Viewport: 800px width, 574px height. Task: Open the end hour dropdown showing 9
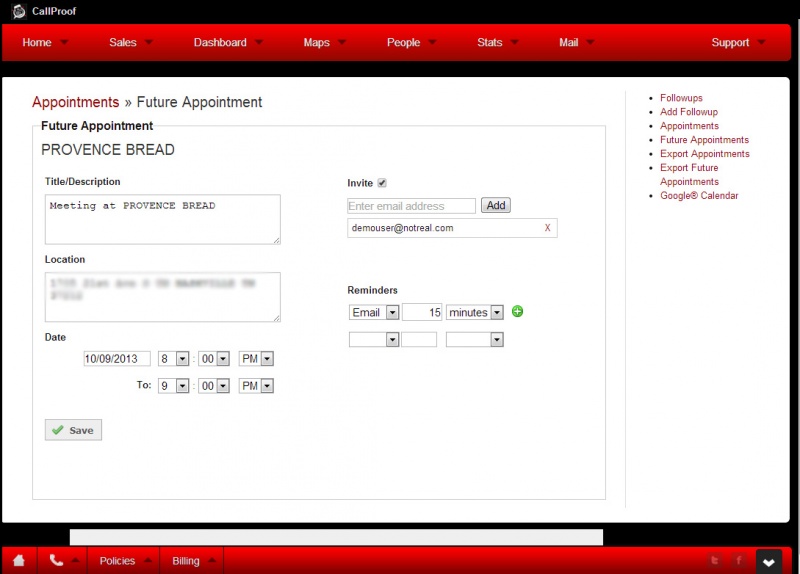(x=173, y=386)
